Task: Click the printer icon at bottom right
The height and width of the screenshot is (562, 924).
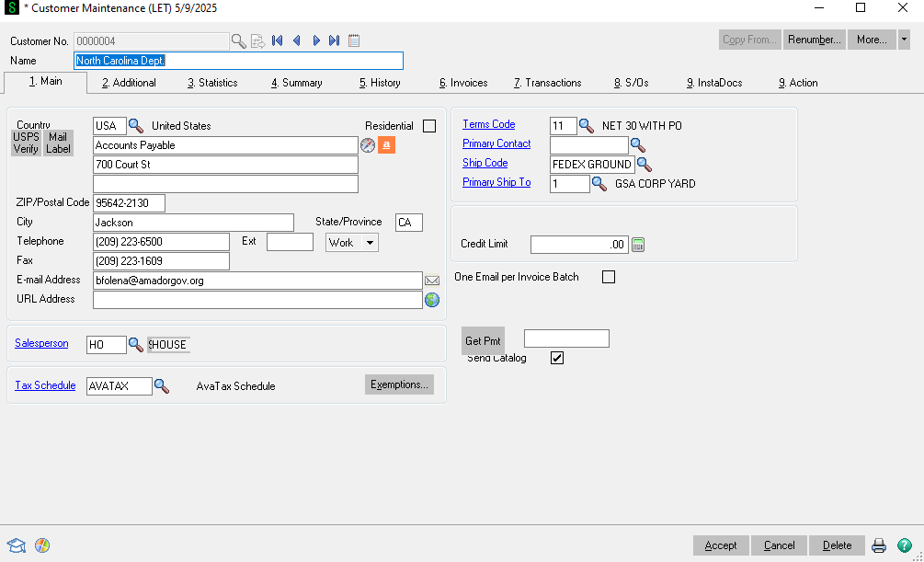Action: 879,545
